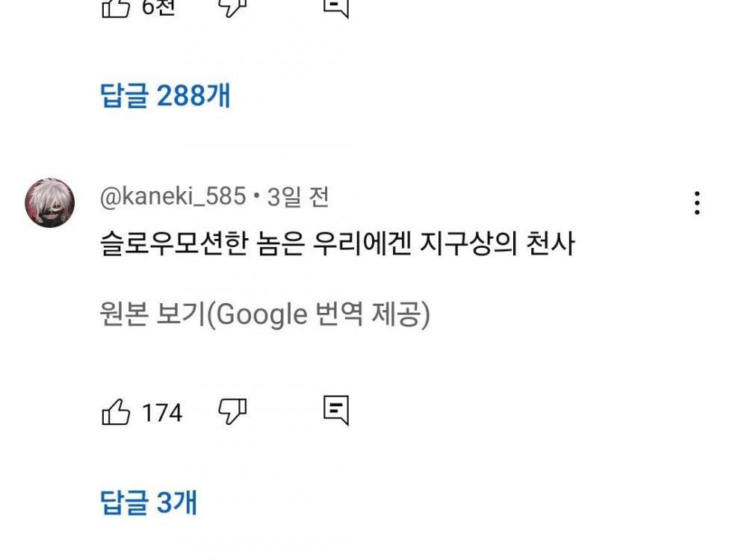Reply to the @kaneki_585 comment
Image resolution: width=747 pixels, height=560 pixels.
[336, 410]
